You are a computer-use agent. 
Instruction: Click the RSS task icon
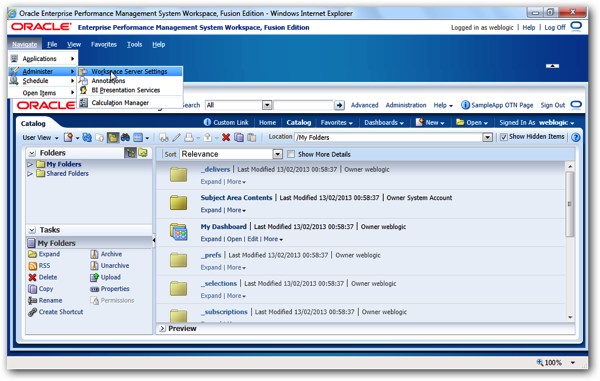(33, 266)
